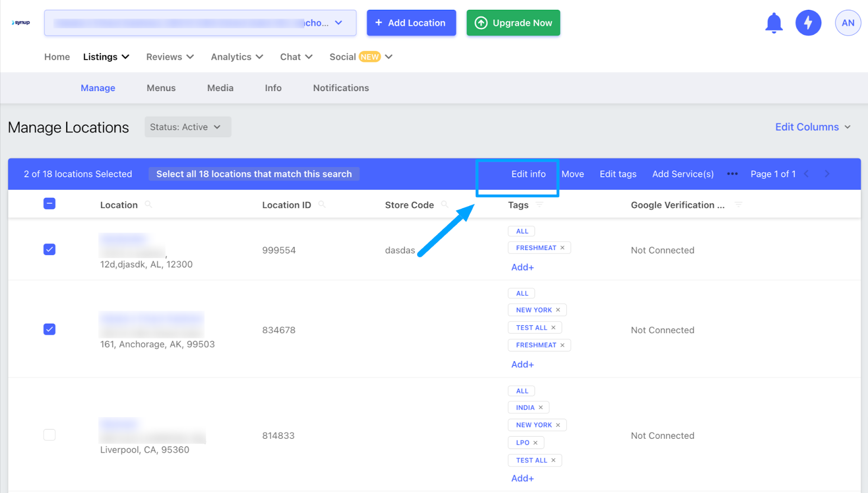868x493 pixels.
Task: Filter the Tags column
Action: tap(539, 204)
